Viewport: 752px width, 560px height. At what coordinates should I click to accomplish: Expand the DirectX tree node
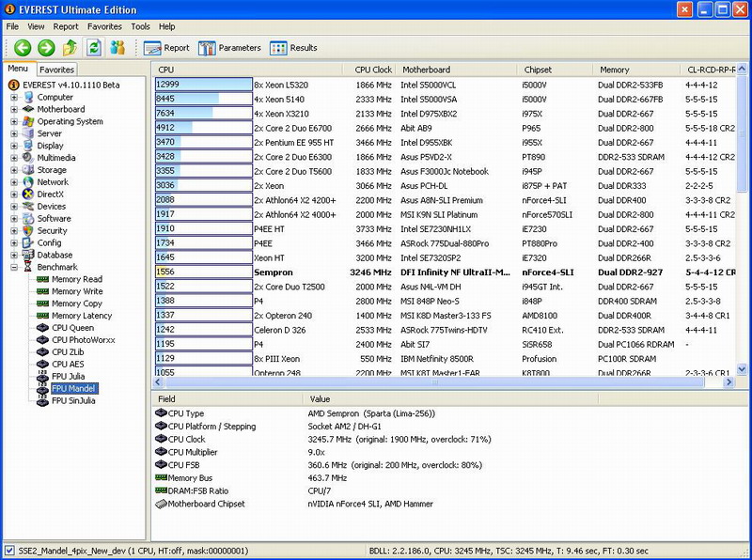click(14, 194)
